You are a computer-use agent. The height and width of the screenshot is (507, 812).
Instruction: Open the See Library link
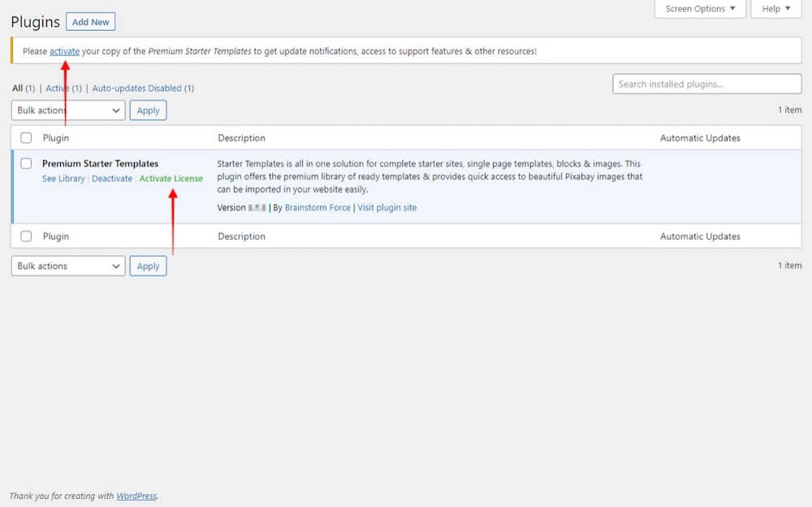(63, 178)
